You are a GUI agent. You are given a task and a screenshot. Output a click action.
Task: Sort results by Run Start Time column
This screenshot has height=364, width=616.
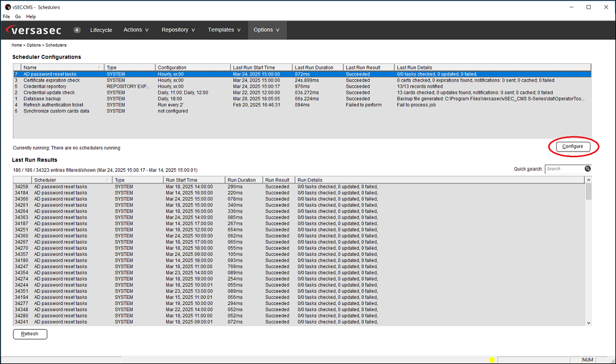pyautogui.click(x=194, y=180)
